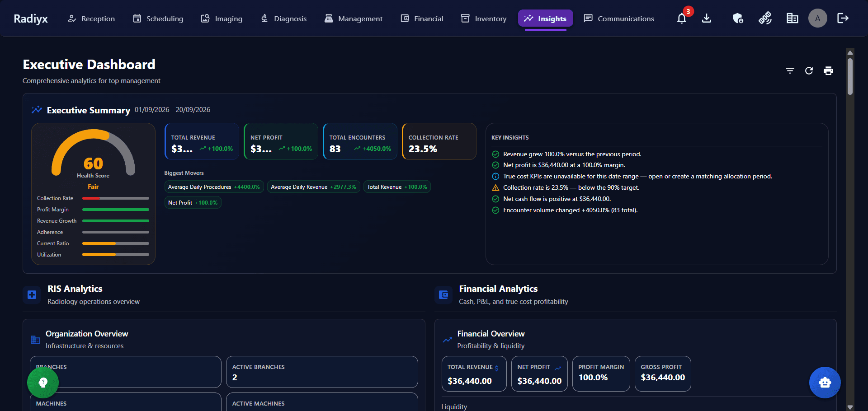Open the dashboard filter icon
868x411 pixels.
(790, 70)
